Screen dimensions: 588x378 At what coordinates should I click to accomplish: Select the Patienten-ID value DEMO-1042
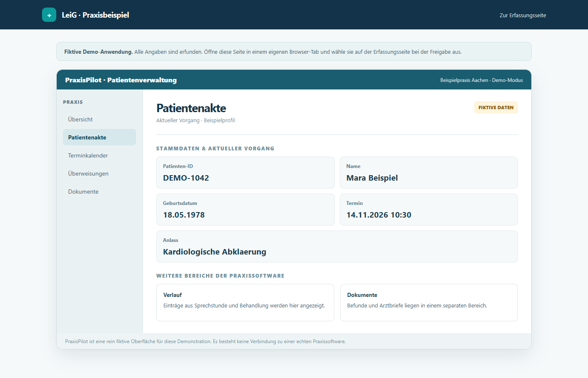click(186, 178)
